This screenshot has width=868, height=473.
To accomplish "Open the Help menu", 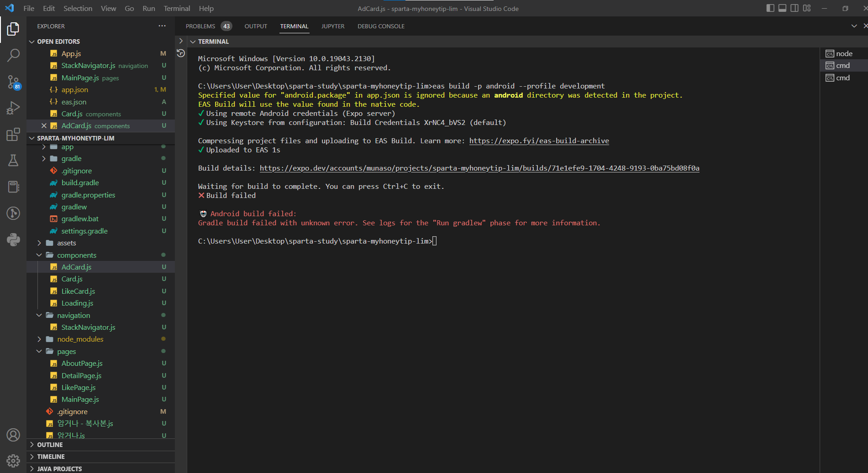I will click(x=206, y=8).
